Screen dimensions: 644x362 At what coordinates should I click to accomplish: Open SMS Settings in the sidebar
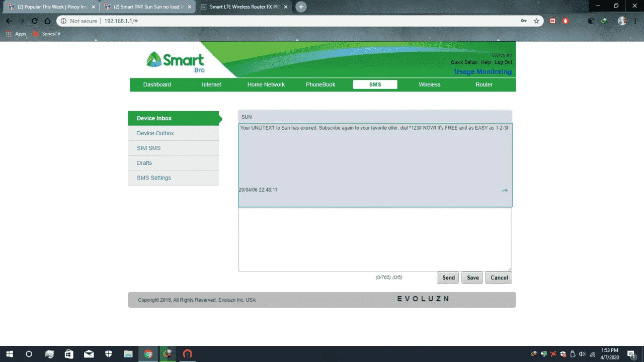pyautogui.click(x=174, y=178)
